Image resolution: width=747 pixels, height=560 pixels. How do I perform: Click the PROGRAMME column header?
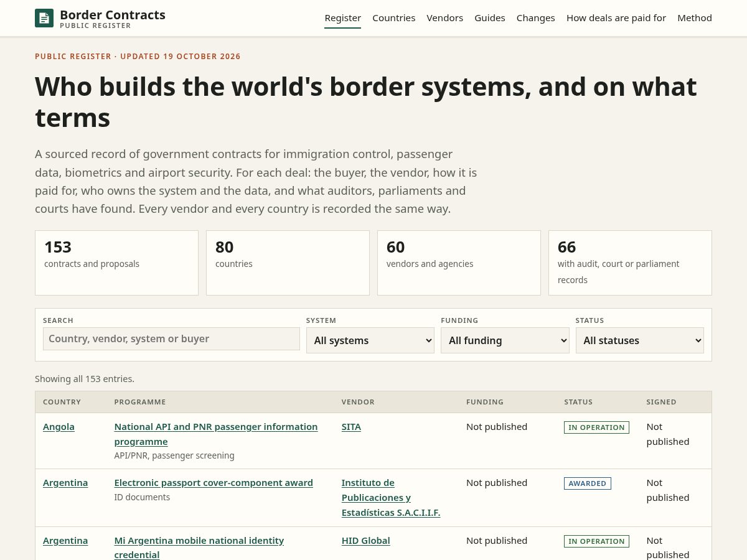[x=140, y=402]
